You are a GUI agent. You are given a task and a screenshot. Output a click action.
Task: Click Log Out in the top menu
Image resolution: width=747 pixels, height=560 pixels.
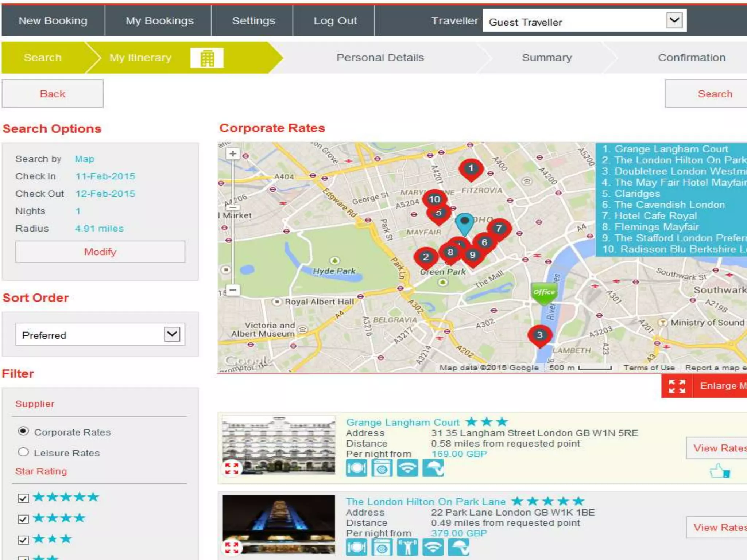point(335,21)
